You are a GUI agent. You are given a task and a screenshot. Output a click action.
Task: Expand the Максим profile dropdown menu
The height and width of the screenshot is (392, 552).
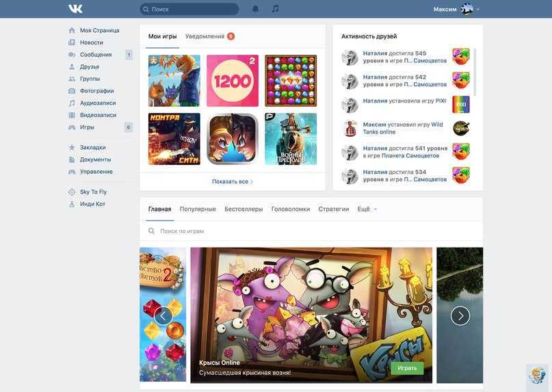(x=456, y=9)
